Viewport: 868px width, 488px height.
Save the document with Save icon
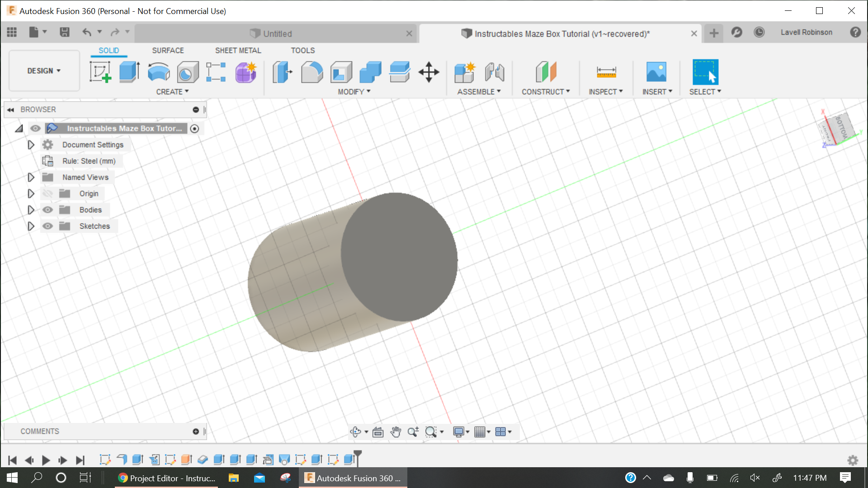click(x=65, y=32)
